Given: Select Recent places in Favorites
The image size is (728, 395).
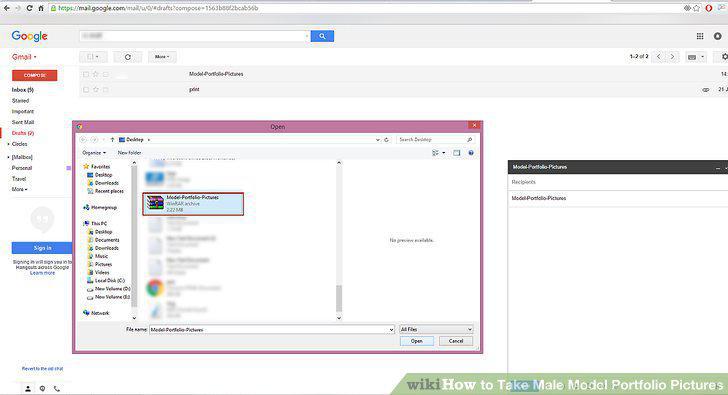Looking at the screenshot, I should pyautogui.click(x=105, y=191).
